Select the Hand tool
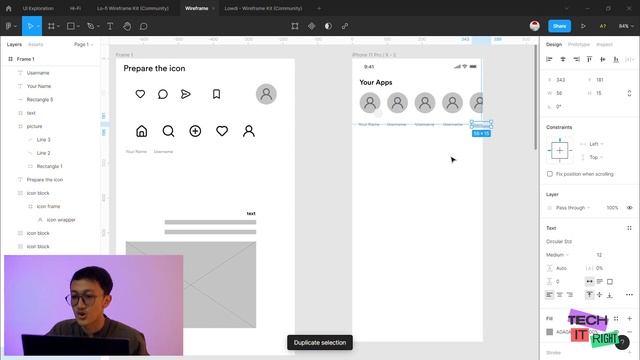The height and width of the screenshot is (360, 640). tap(127, 26)
